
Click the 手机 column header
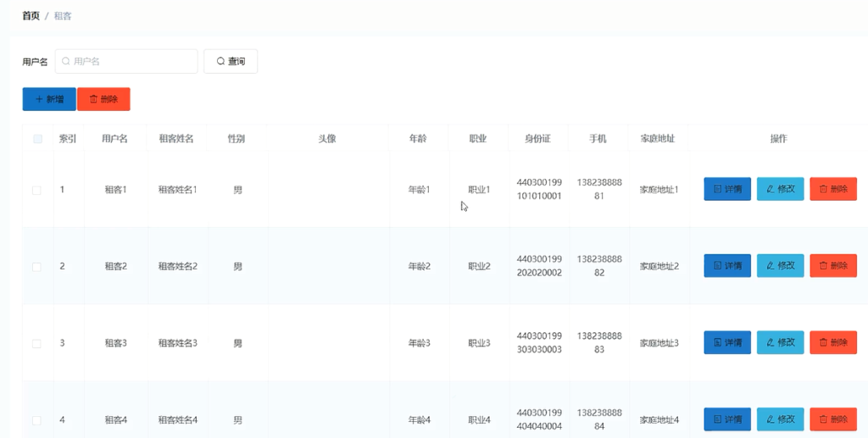point(598,139)
